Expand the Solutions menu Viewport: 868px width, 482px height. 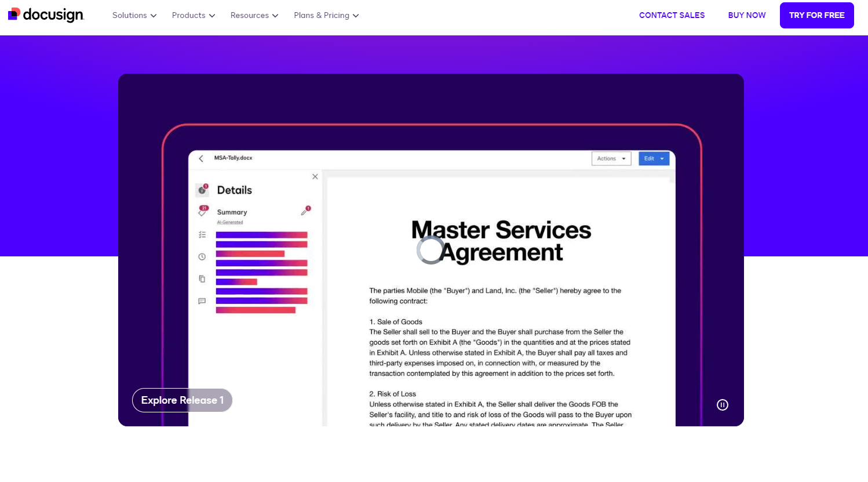(134, 15)
